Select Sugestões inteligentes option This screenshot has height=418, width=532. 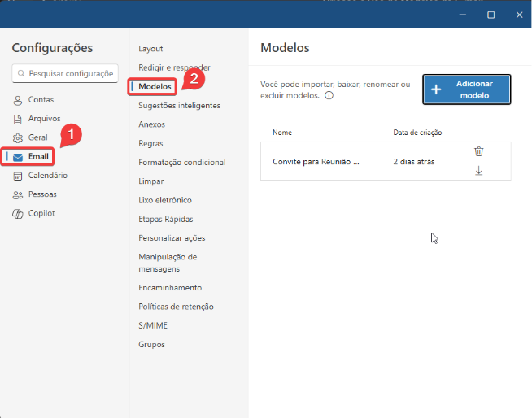179,106
